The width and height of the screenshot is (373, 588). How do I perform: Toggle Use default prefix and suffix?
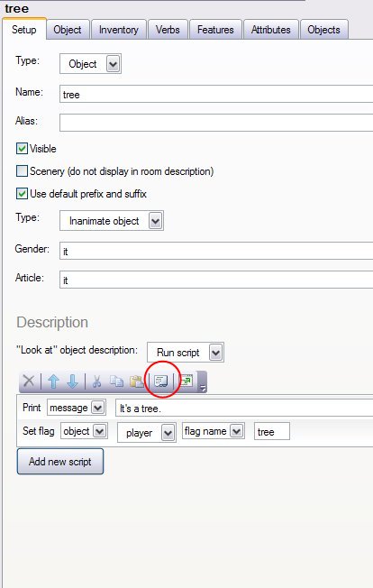[x=22, y=194]
